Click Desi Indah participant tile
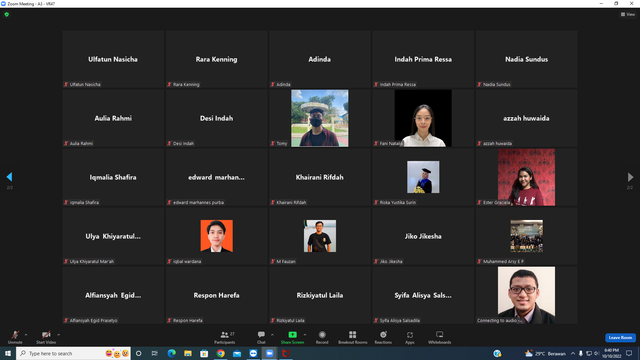640x360 pixels. (216, 118)
